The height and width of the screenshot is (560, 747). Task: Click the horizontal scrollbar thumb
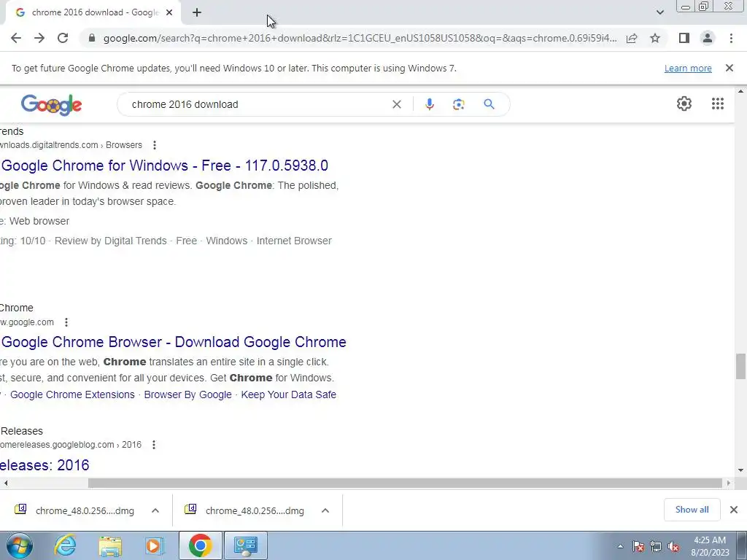point(405,483)
